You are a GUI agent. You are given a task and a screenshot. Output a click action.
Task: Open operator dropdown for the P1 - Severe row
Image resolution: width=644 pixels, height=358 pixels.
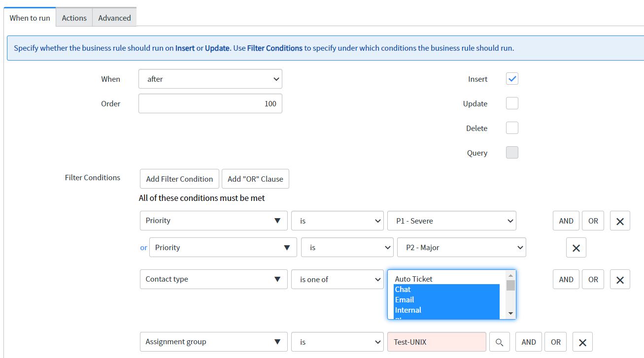coord(338,221)
